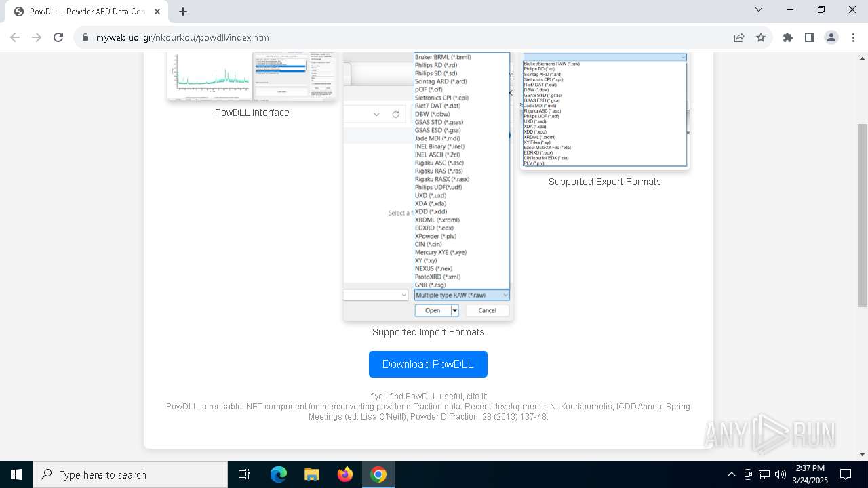Open Task View on the taskbar
Screen dimensions: 868x488
click(x=244, y=474)
